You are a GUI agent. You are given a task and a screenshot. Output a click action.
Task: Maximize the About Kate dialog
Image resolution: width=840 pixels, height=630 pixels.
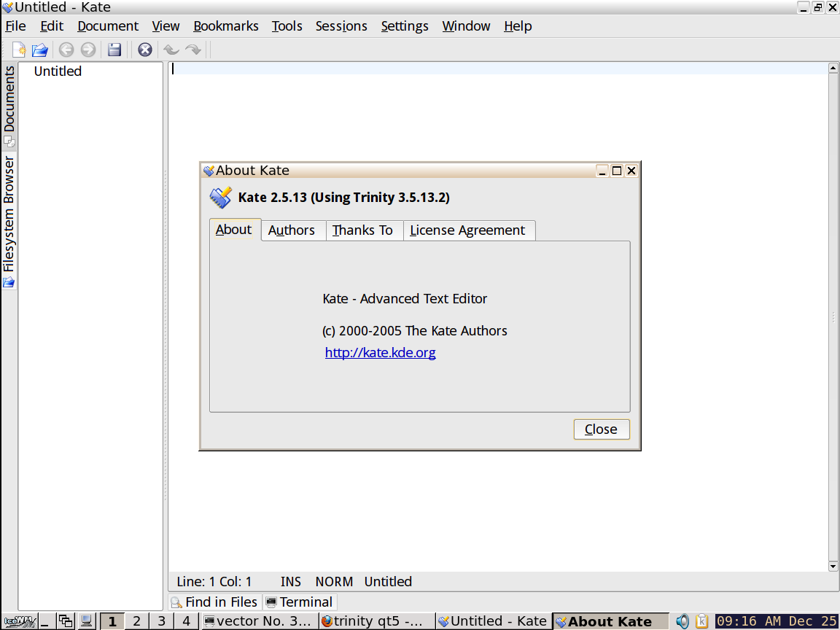[617, 171]
